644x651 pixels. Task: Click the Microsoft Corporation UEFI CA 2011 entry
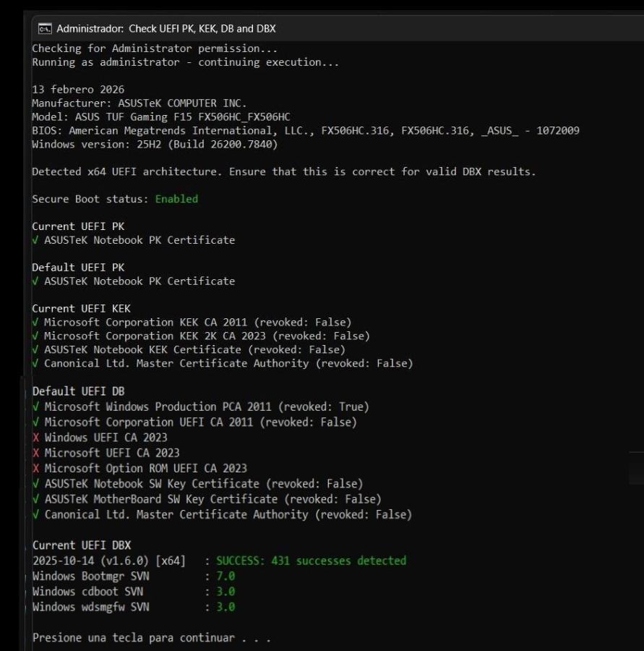200,422
